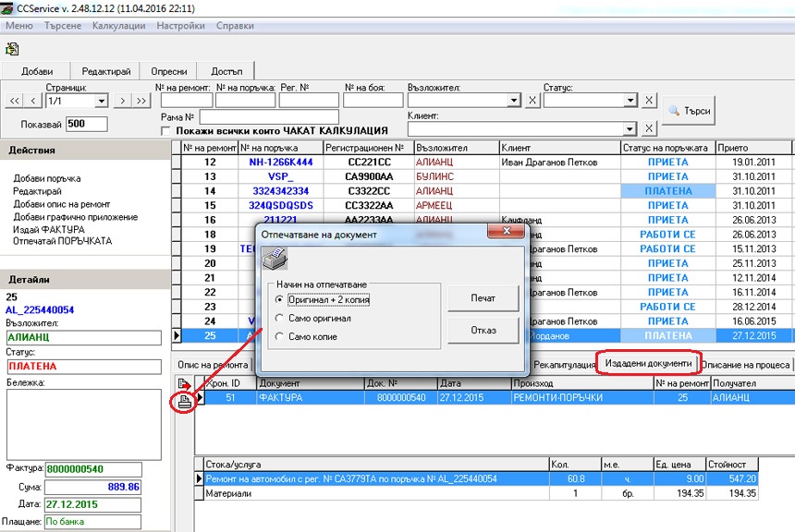Expand the Статус filter dropdown

coord(630,101)
